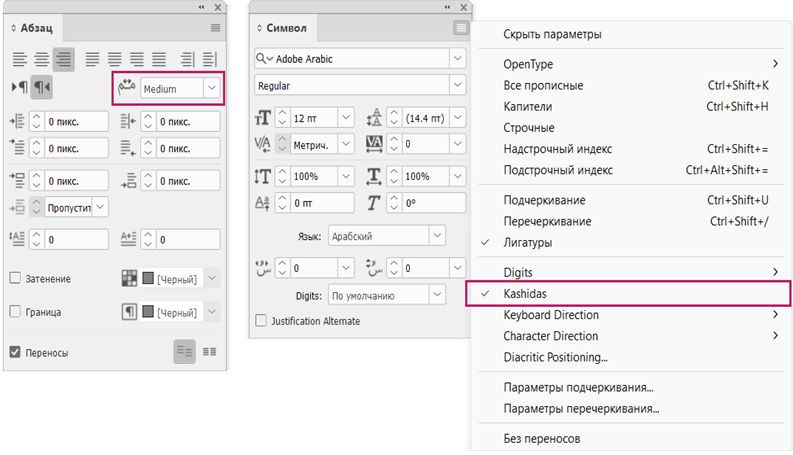Click the tracking icon
This screenshot has width=793, height=455.
tap(374, 145)
